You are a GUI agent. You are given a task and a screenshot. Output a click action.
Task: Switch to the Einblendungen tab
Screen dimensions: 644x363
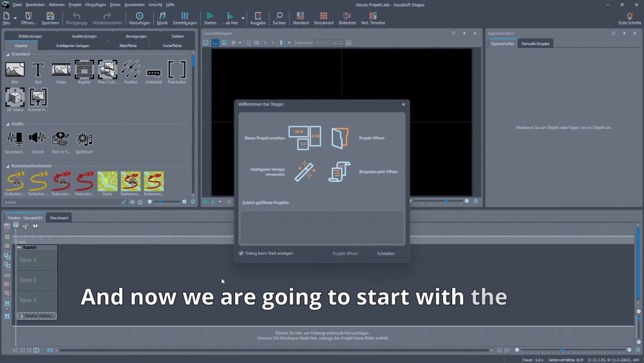tap(30, 36)
